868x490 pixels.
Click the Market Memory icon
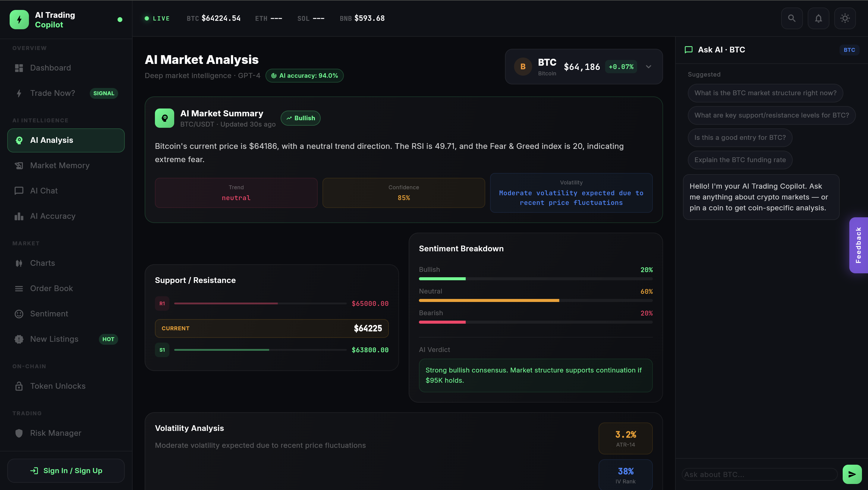click(x=19, y=165)
